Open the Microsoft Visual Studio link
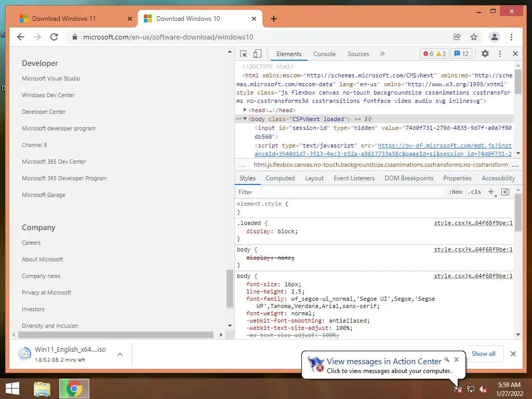Screen dimensions: 532x399 click(x=51, y=78)
